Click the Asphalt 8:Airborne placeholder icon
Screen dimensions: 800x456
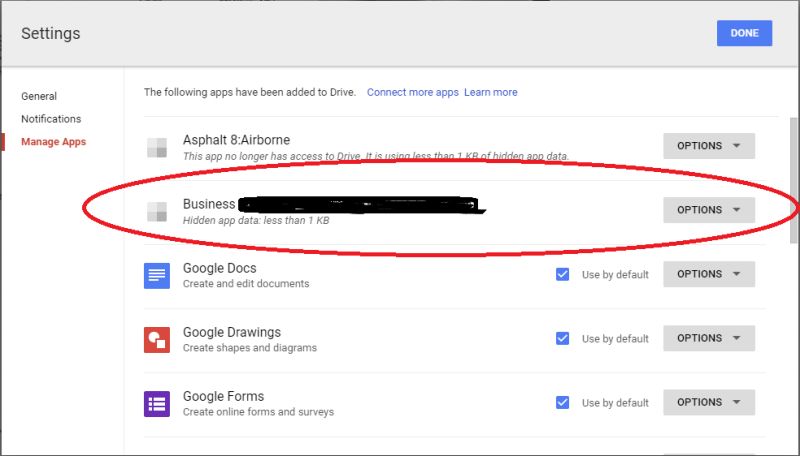[157, 147]
